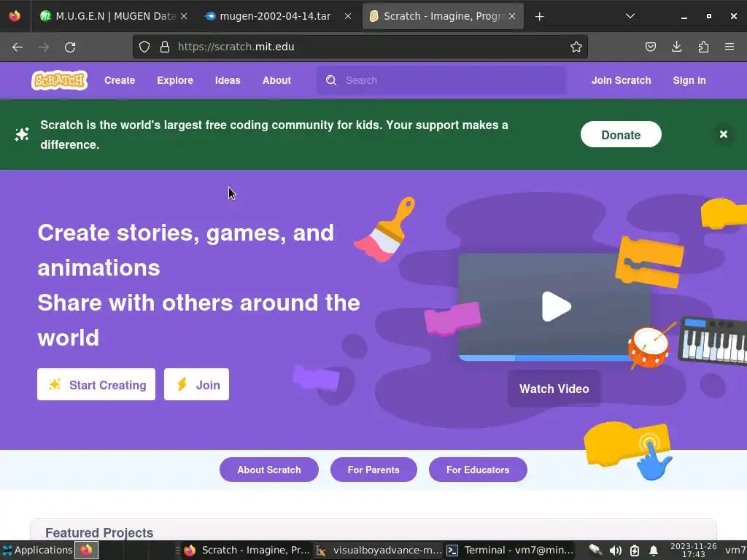
Task: Click Join Scratch link
Action: pyautogui.click(x=622, y=80)
